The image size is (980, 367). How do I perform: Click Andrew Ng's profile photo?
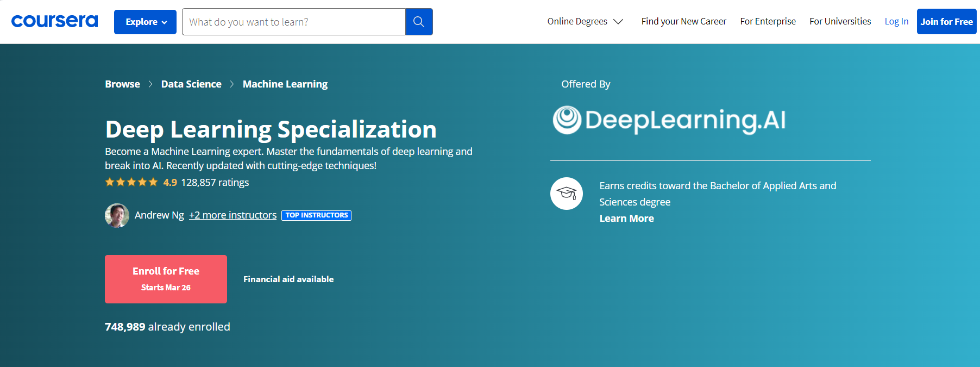117,215
